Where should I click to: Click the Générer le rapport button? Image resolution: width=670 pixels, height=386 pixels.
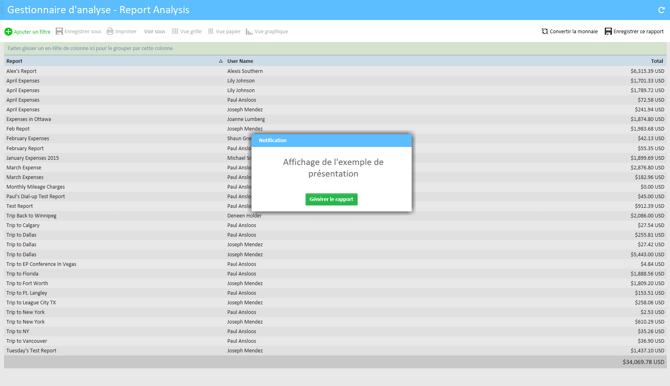(331, 199)
